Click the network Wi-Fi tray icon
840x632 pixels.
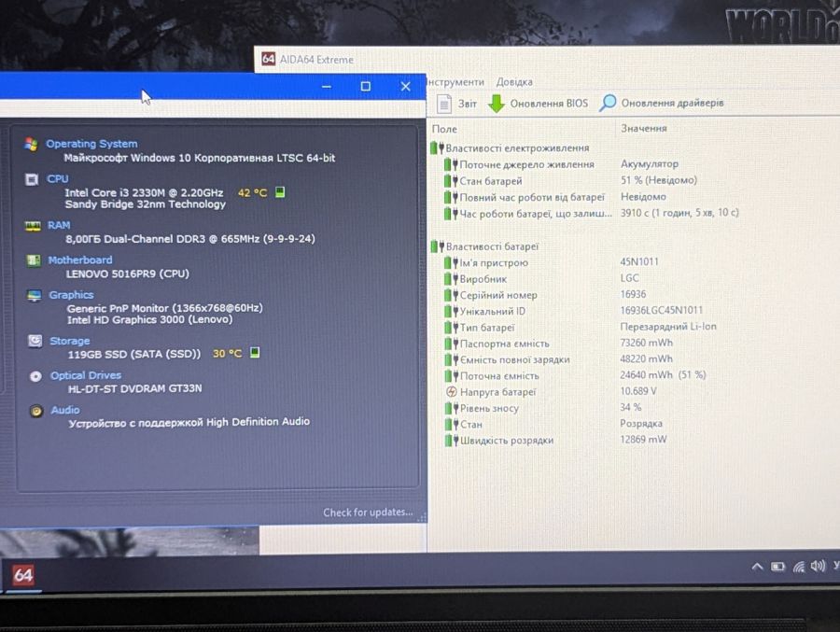(x=799, y=567)
